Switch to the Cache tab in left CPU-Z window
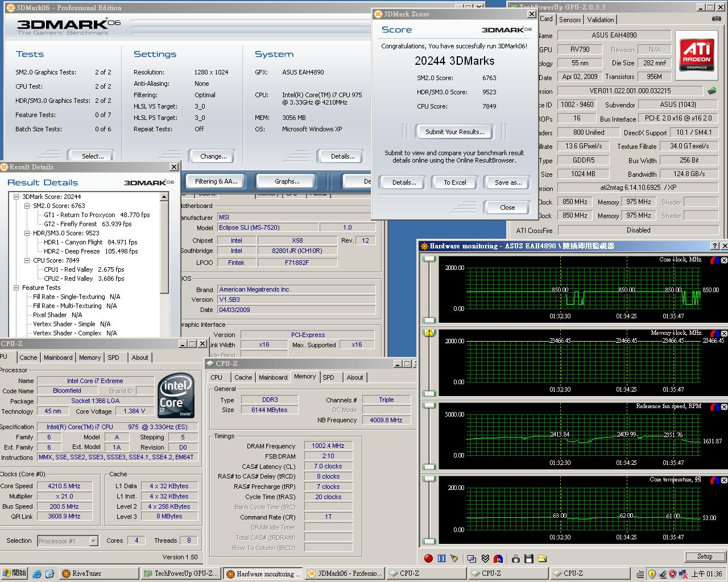 pos(28,357)
